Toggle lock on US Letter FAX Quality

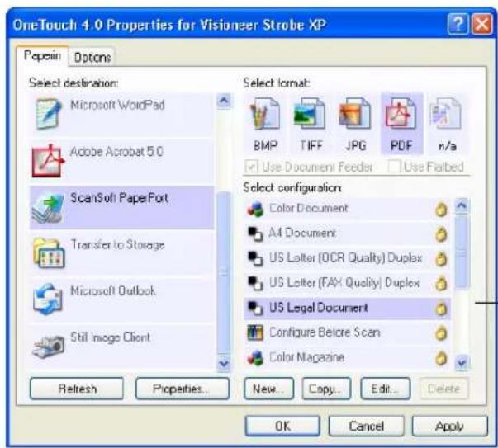(441, 284)
